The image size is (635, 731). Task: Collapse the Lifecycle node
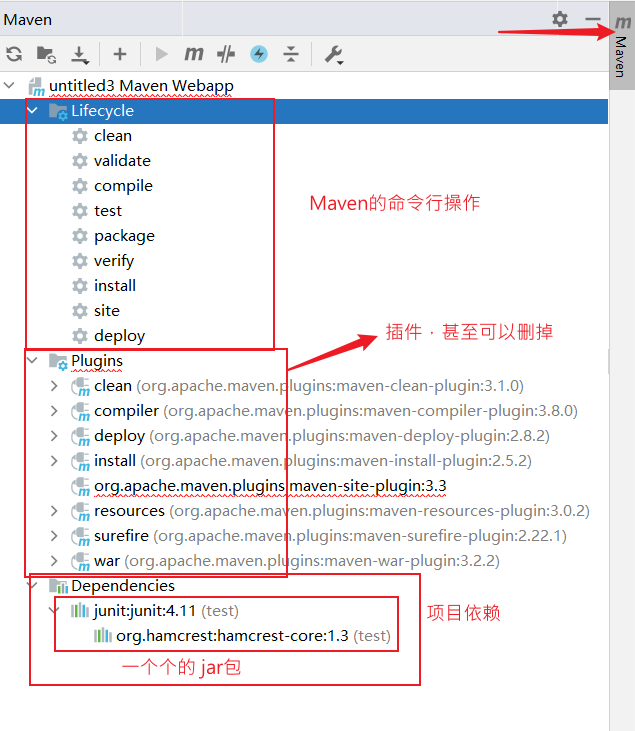32,110
